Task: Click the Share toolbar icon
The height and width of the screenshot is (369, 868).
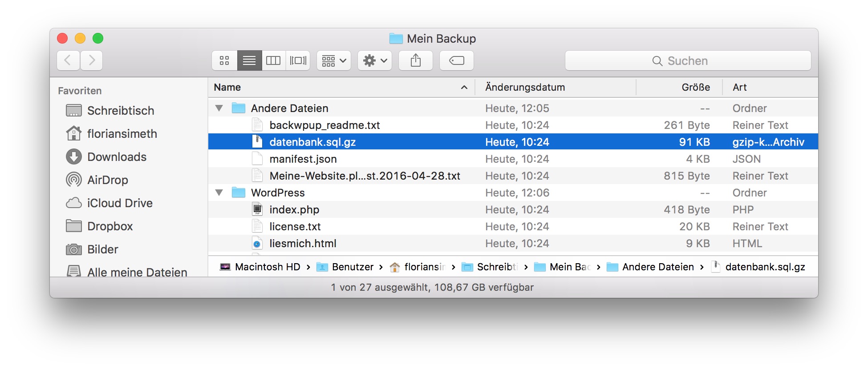Action: point(415,60)
